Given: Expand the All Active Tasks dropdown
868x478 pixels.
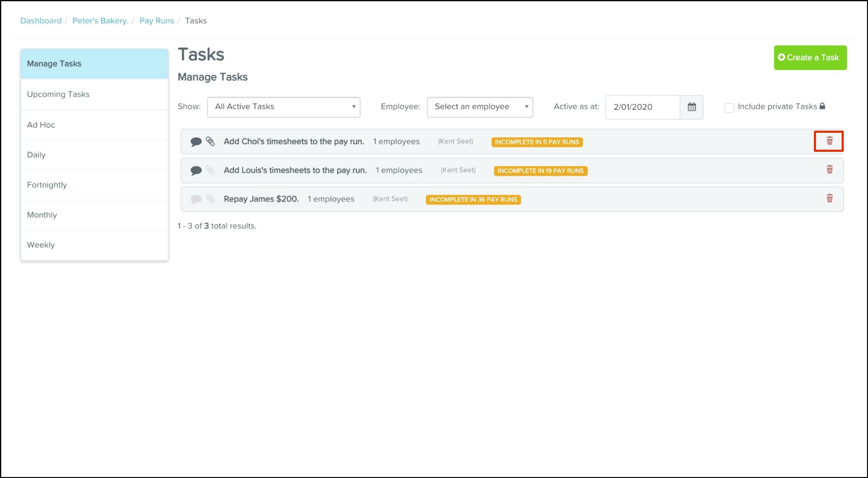Looking at the screenshot, I should 284,107.
